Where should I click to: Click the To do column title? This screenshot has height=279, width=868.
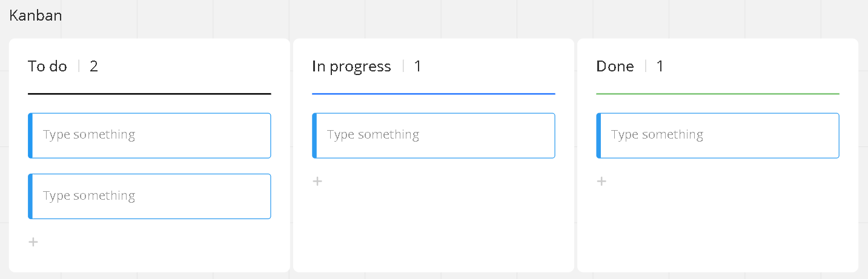[x=47, y=67]
